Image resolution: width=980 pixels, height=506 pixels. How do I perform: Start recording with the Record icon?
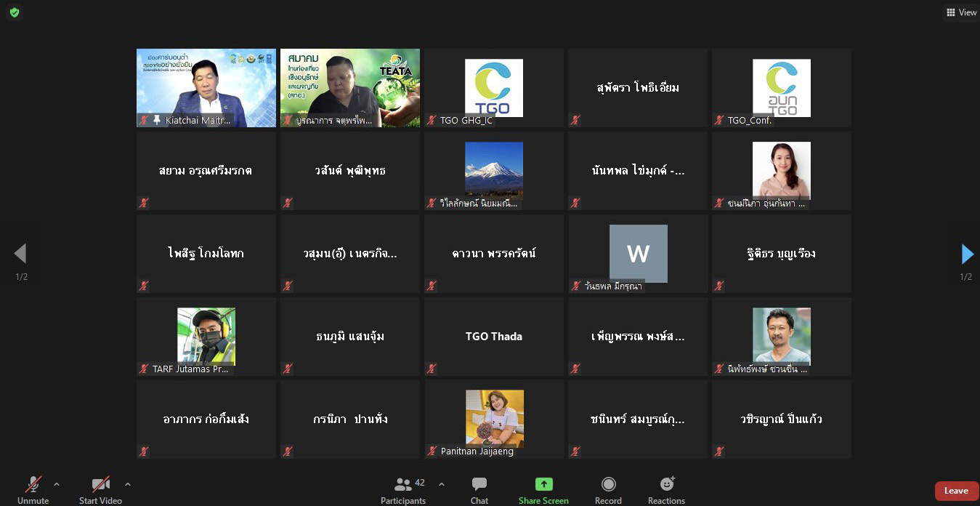point(608,489)
